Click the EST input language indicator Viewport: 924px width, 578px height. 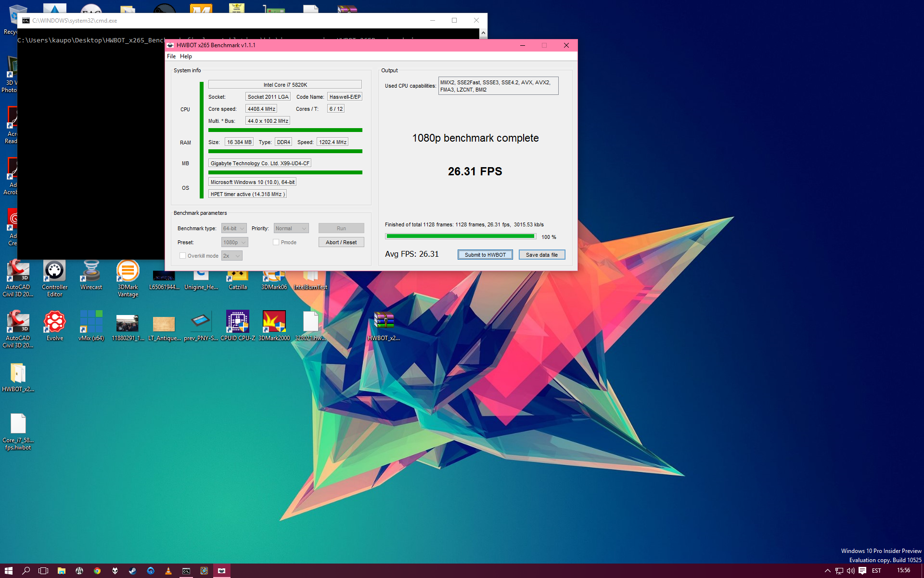click(x=876, y=571)
